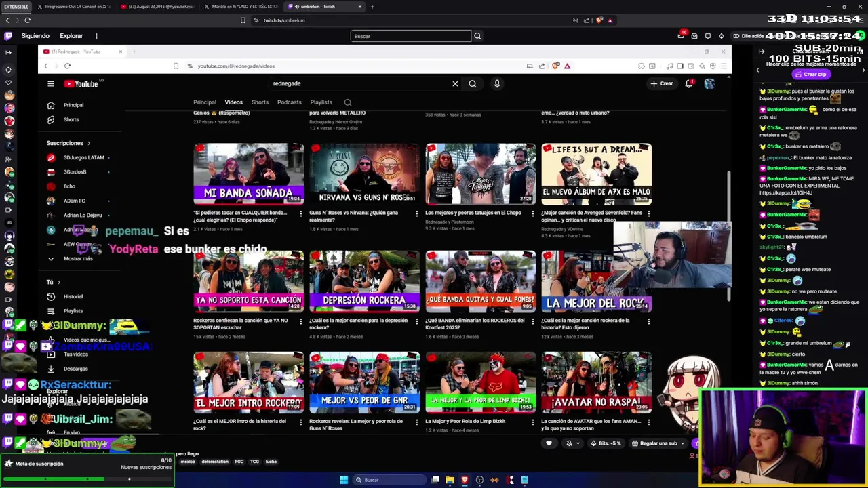This screenshot has width=868, height=488.
Task: Open the Get Bits diamond icon in Twitch header
Action: coord(721,36)
